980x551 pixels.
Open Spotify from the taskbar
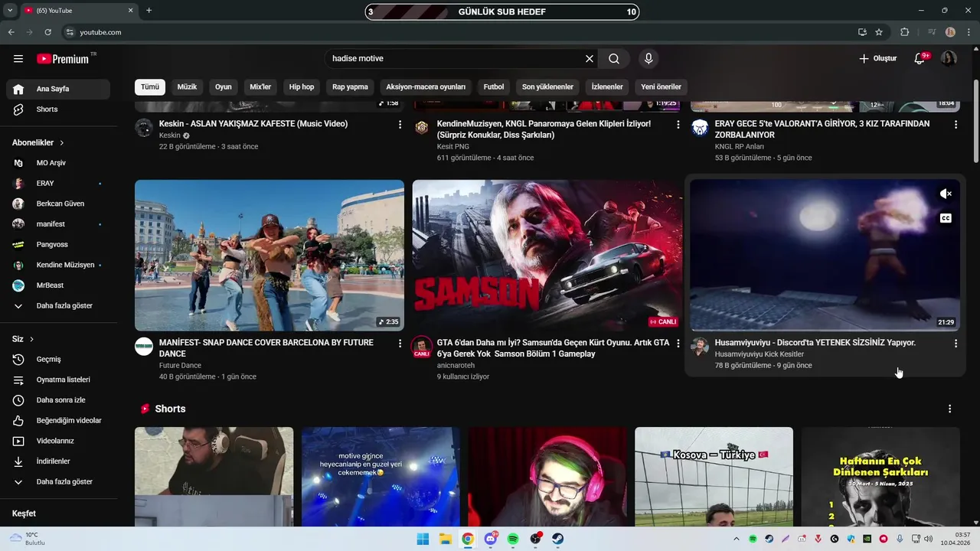[513, 539]
